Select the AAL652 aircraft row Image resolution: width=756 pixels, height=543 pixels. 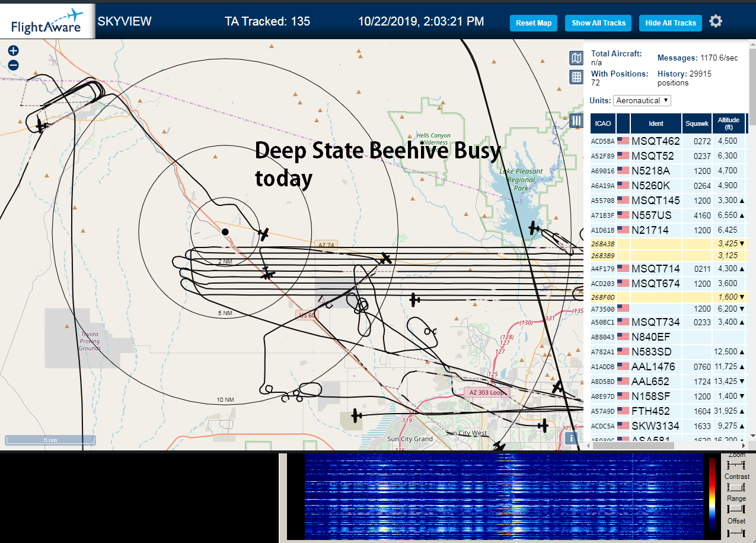click(668, 381)
